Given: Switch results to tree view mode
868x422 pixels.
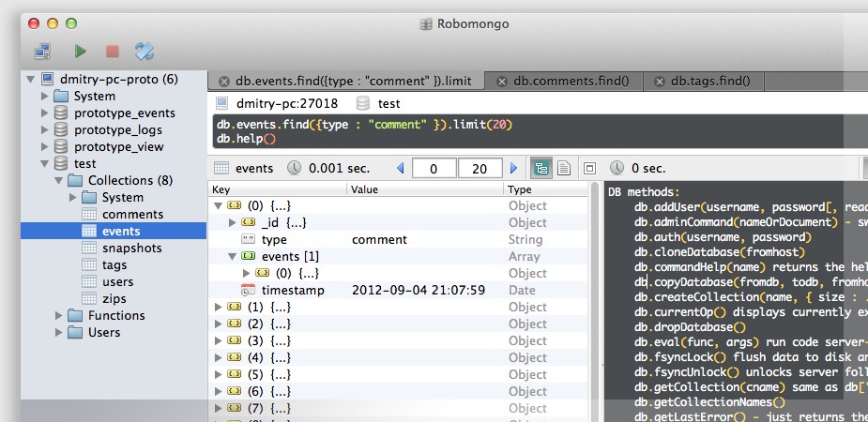Looking at the screenshot, I should [x=541, y=169].
